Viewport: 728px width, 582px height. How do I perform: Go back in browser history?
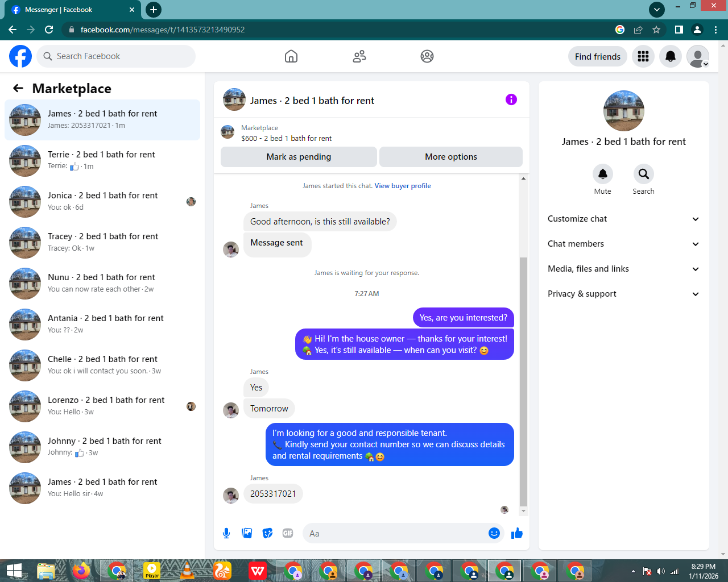13,30
